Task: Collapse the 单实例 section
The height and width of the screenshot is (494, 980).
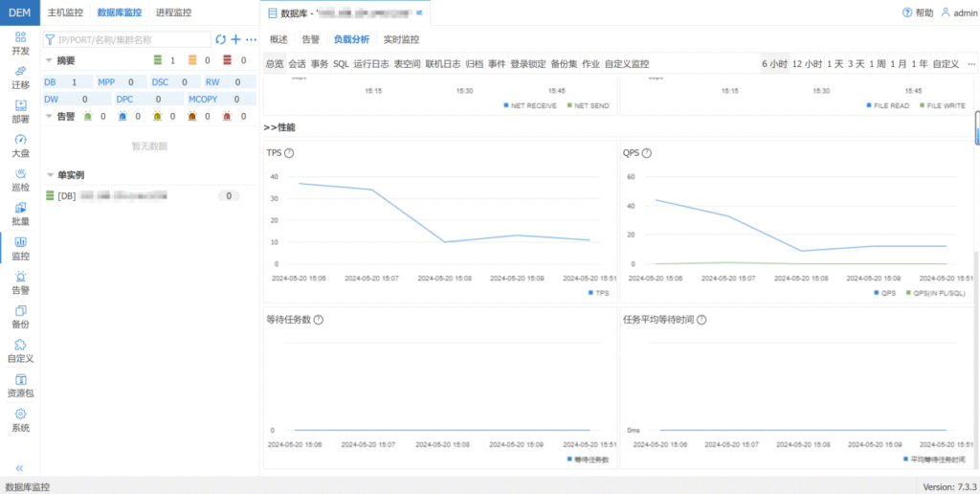Action: [50, 175]
